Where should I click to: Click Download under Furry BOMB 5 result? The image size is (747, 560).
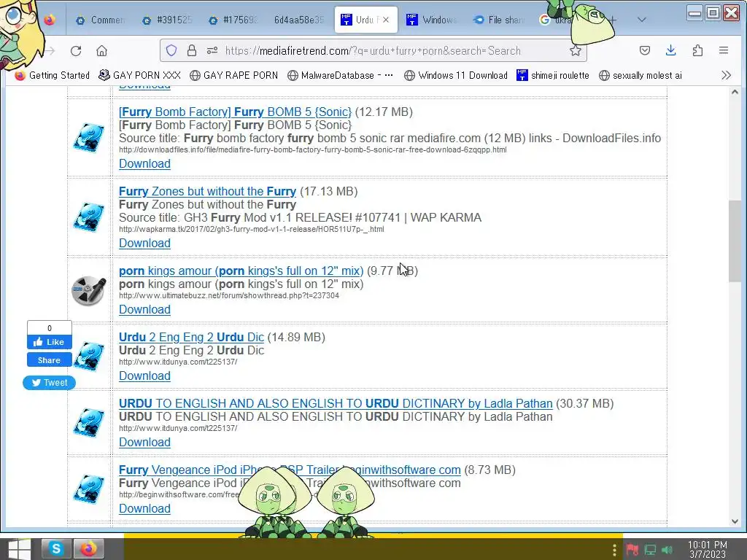144,164
